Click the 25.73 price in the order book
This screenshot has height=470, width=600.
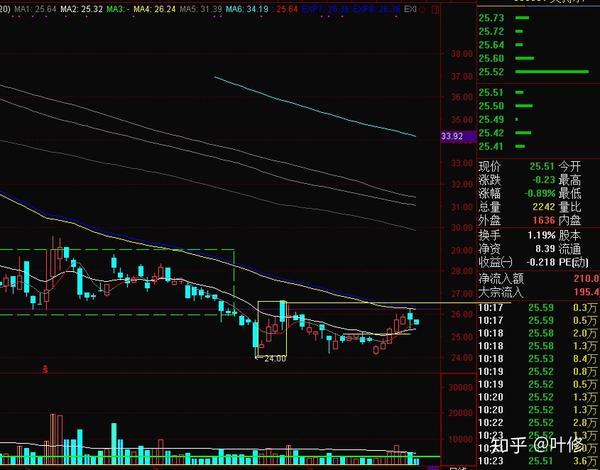491,18
